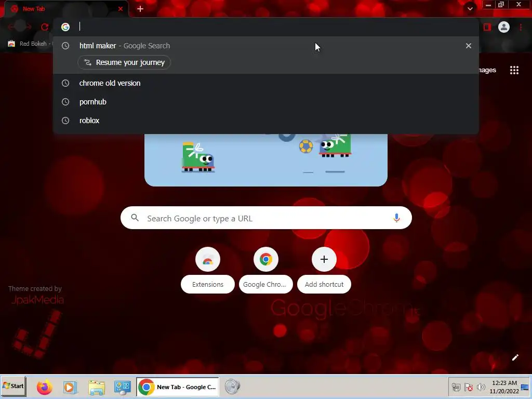532x399 pixels.
Task: Click the customize Chrome pencil icon
Action: coord(515,357)
